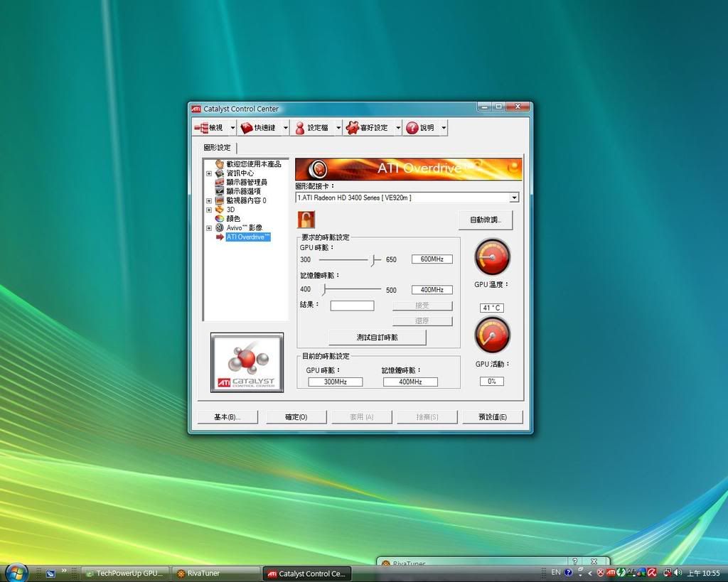
Task: Click the Catalyst Control Center logo thumbnail
Action: pyautogui.click(x=247, y=362)
